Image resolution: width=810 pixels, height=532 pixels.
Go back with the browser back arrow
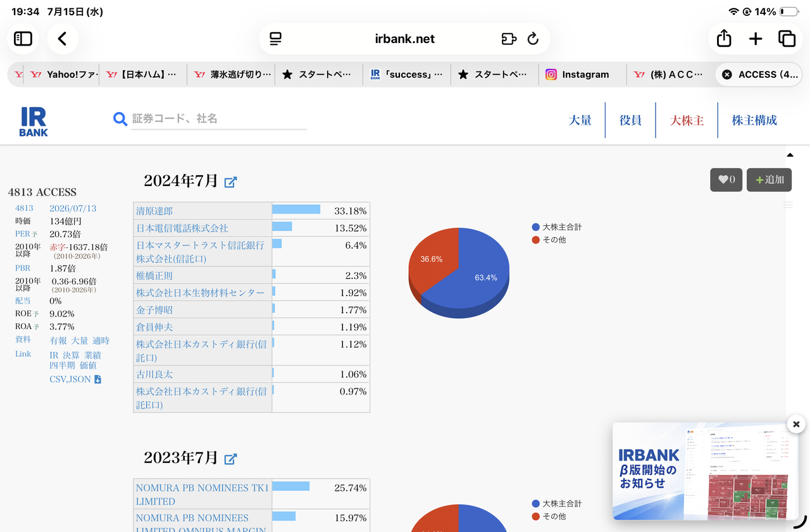tap(62, 39)
